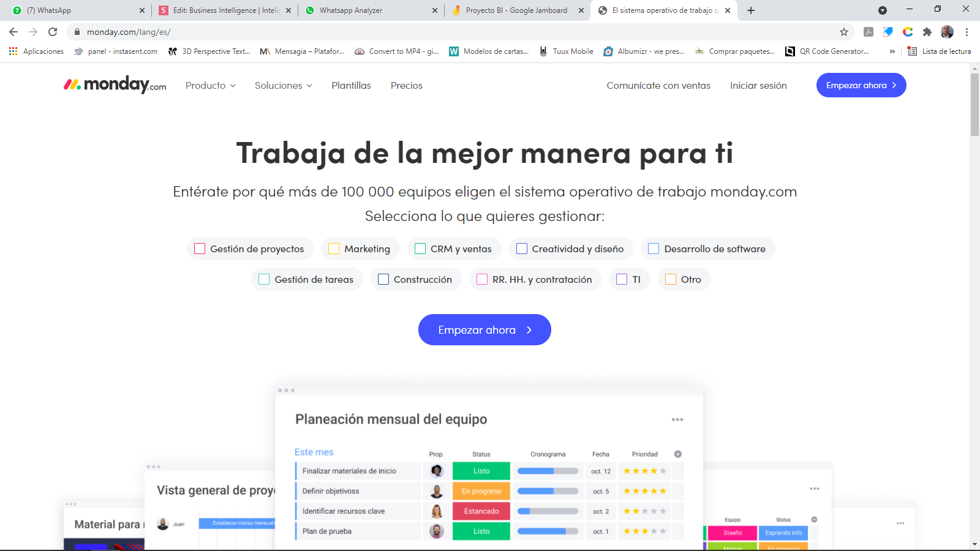Click the Estancado status cell

481,511
